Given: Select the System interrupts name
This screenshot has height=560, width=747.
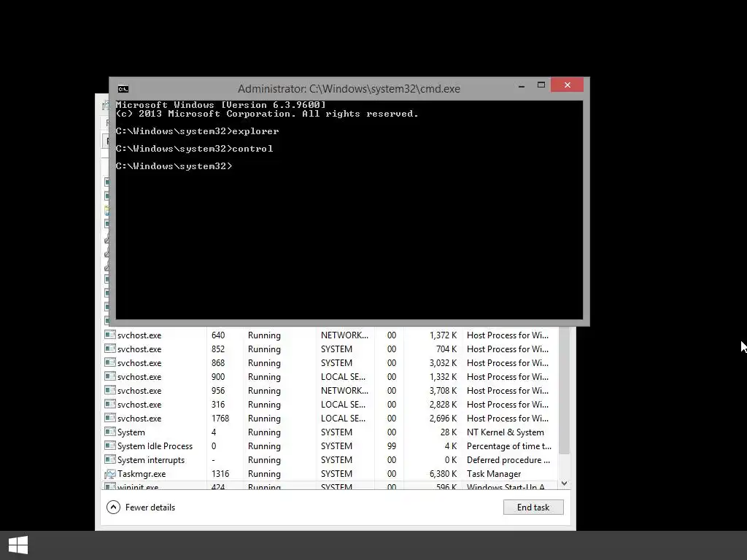Looking at the screenshot, I should (150, 460).
